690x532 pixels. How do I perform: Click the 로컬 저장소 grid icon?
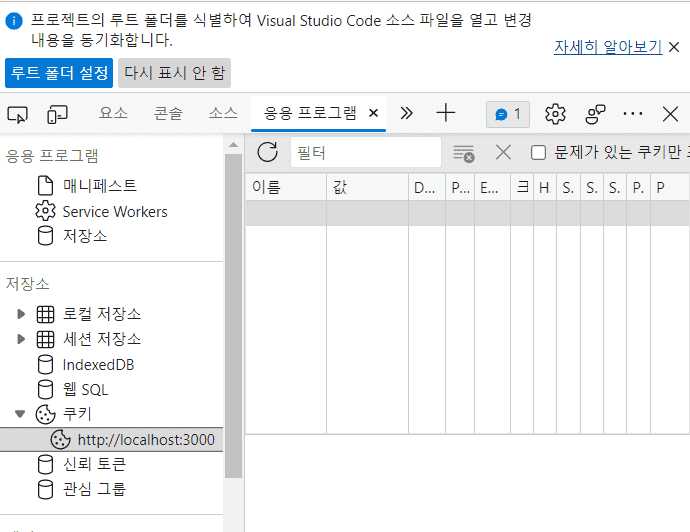pos(45,314)
